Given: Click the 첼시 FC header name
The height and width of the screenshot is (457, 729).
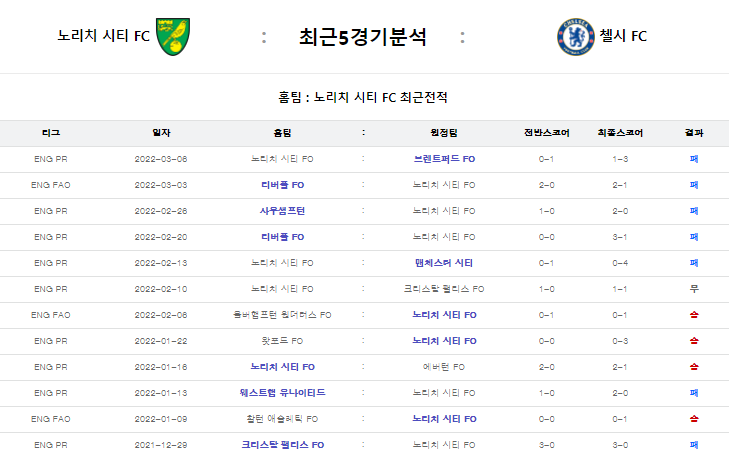Looking at the screenshot, I should coord(623,36).
